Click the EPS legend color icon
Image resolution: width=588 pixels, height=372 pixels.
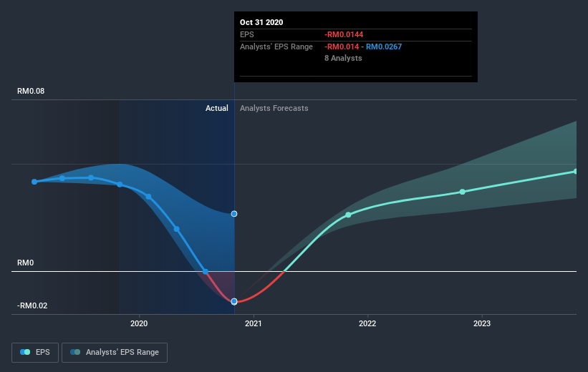(25, 352)
